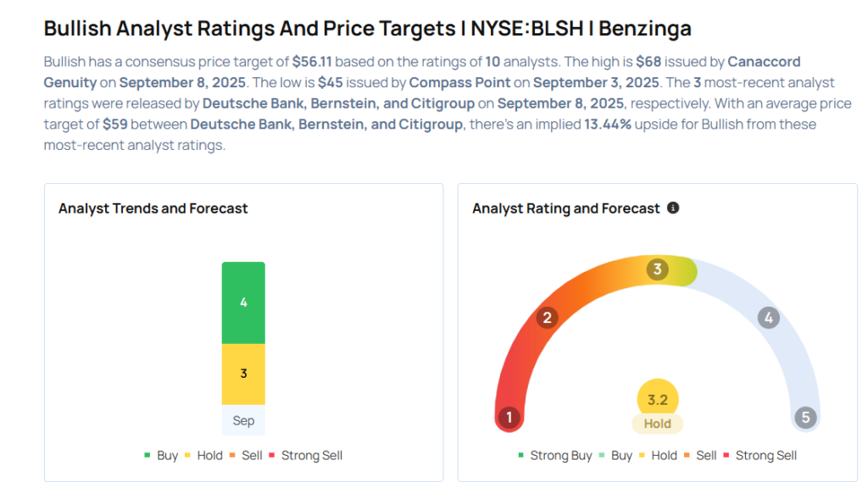Toggle Strong Buy legend in rating gauge

(555, 455)
